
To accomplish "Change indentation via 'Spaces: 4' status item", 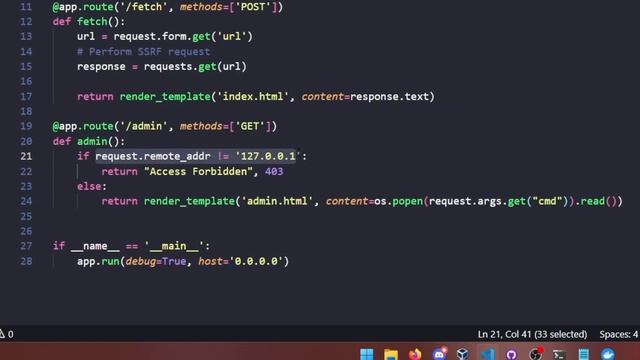I will (619, 334).
